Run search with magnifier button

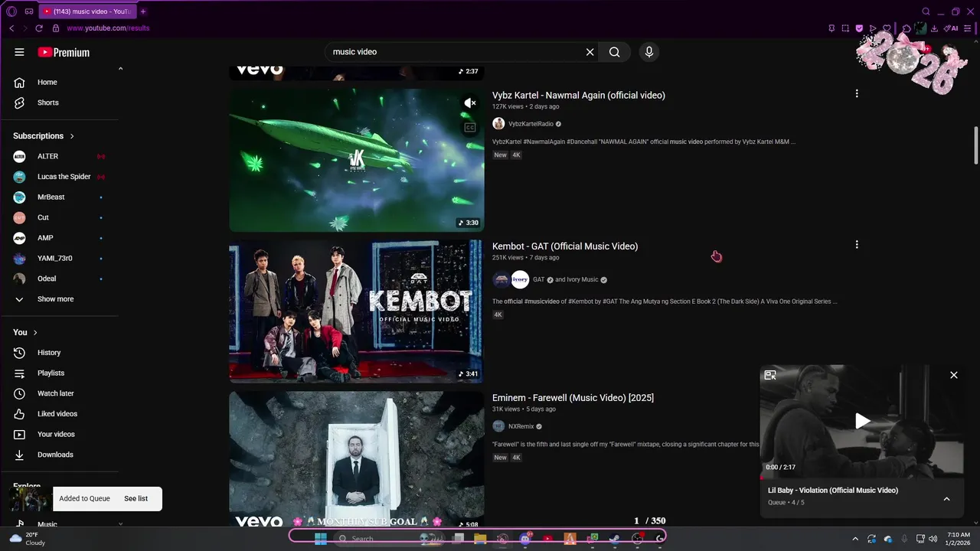614,52
